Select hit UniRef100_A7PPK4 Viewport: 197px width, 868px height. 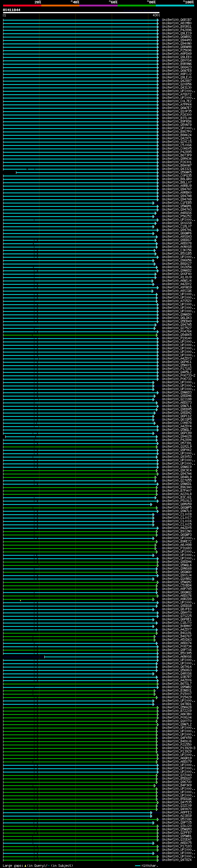176,104
